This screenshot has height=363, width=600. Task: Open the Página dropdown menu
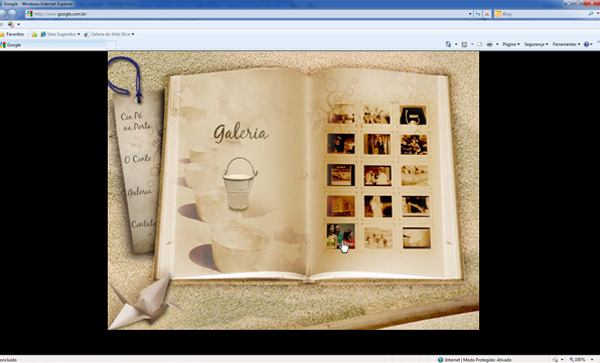tap(511, 44)
